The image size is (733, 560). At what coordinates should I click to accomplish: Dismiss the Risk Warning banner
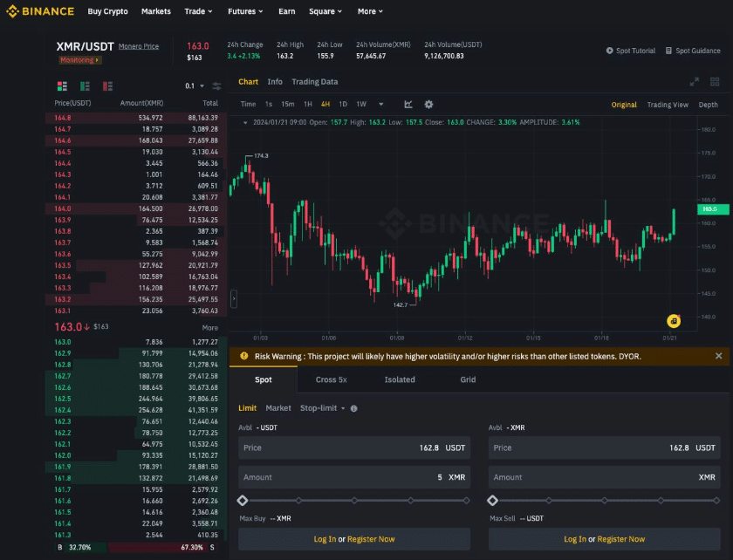tap(718, 356)
